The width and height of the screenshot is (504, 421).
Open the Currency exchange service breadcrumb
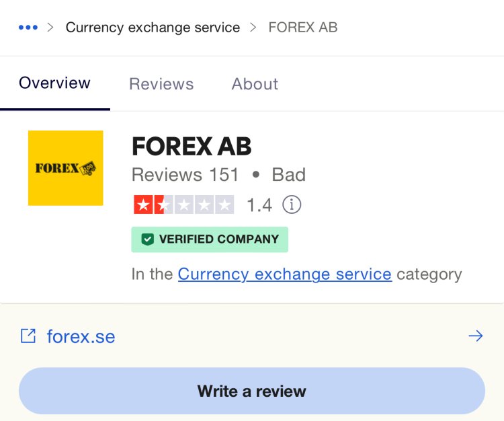[153, 28]
